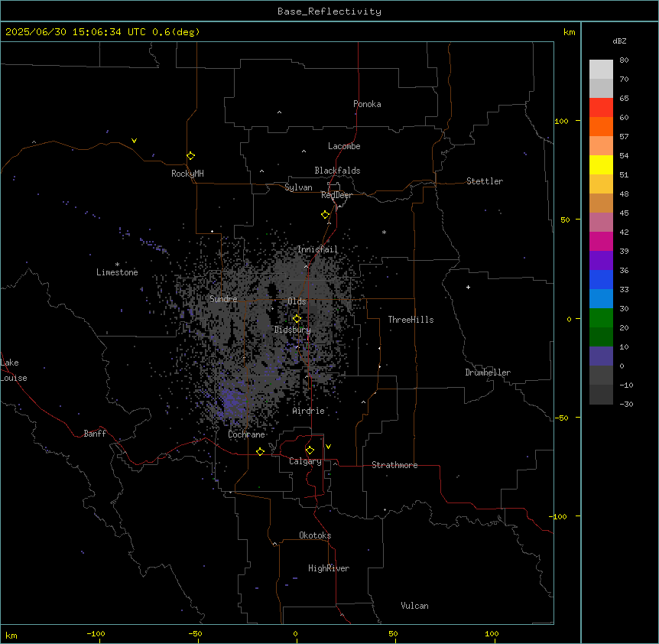659x644 pixels.
Task: Click the Ponoka town label
Action: [x=367, y=104]
